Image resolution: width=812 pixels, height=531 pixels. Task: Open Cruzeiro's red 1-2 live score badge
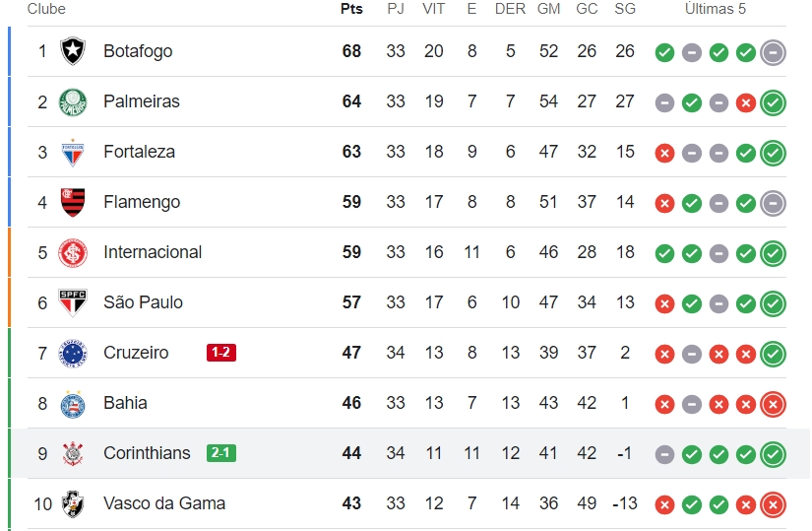[221, 353]
